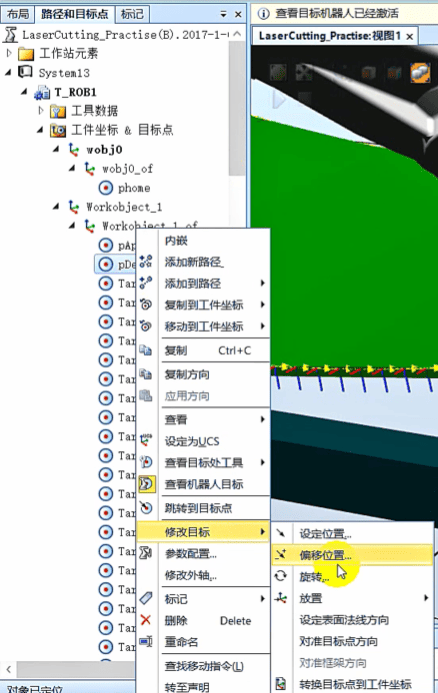Click the 标记 tag icon in the context menu

tap(146, 598)
